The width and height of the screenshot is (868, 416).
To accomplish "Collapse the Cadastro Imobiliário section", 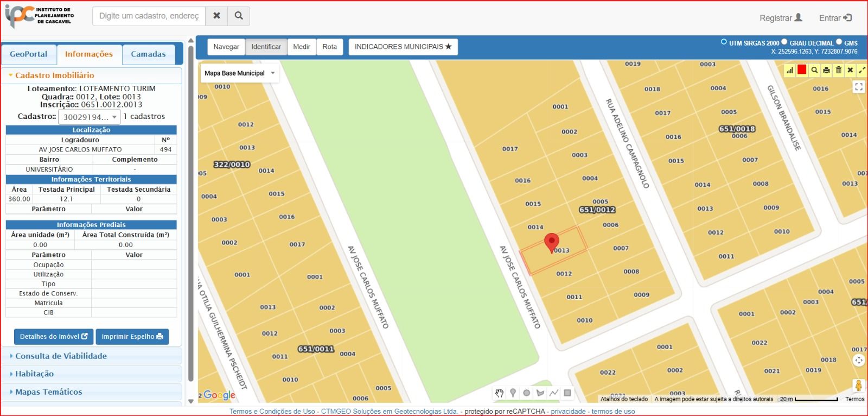I will pos(91,75).
